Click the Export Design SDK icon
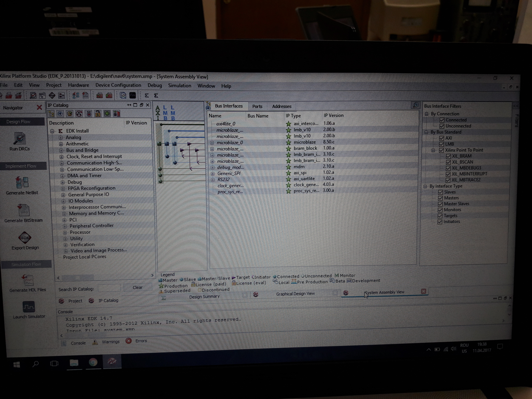The height and width of the screenshot is (399, 532). (25, 238)
